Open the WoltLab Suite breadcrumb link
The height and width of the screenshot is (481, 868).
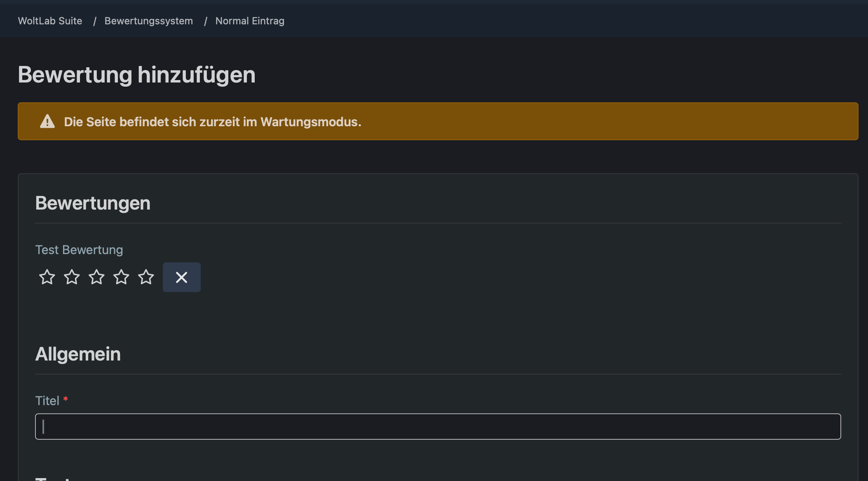point(50,21)
